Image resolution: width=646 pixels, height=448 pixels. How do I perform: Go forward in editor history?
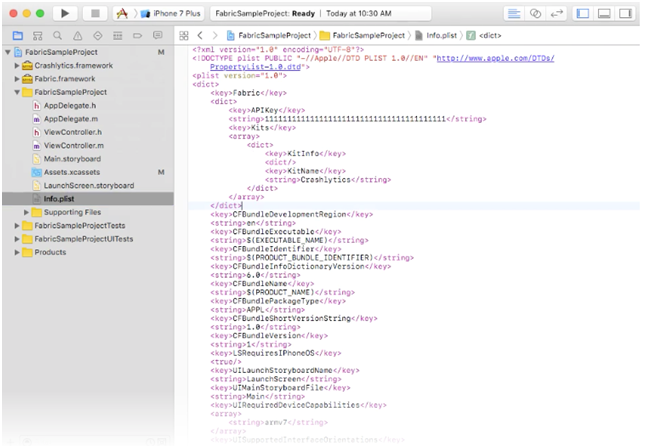[x=215, y=35]
